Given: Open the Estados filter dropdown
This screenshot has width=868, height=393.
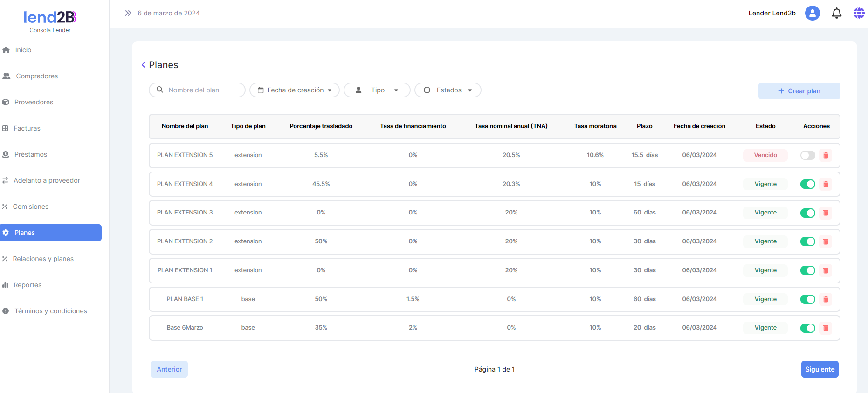Looking at the screenshot, I should tap(448, 90).
